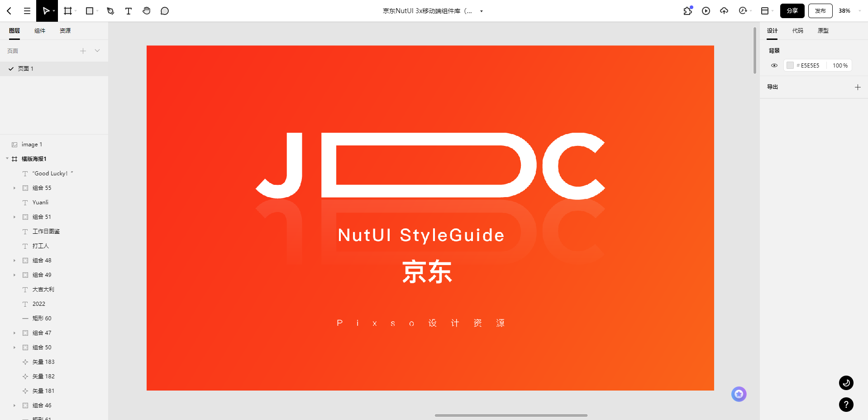Expand the 组合 47 group
This screenshot has height=420, width=868.
[x=14, y=333]
